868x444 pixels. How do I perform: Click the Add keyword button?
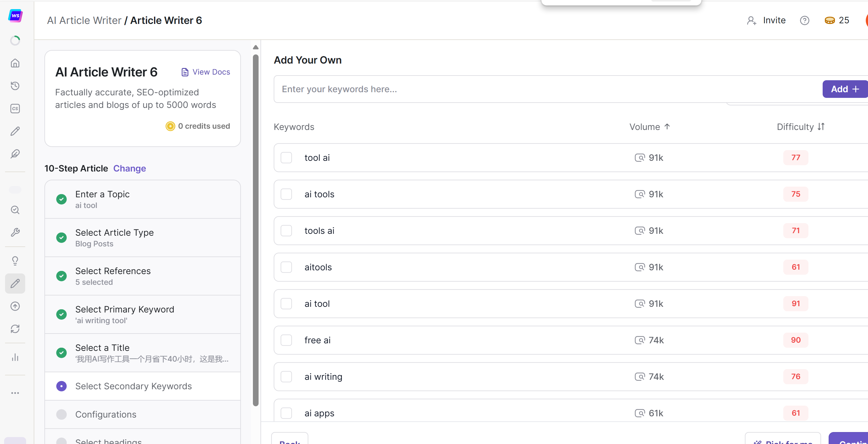pyautogui.click(x=844, y=89)
